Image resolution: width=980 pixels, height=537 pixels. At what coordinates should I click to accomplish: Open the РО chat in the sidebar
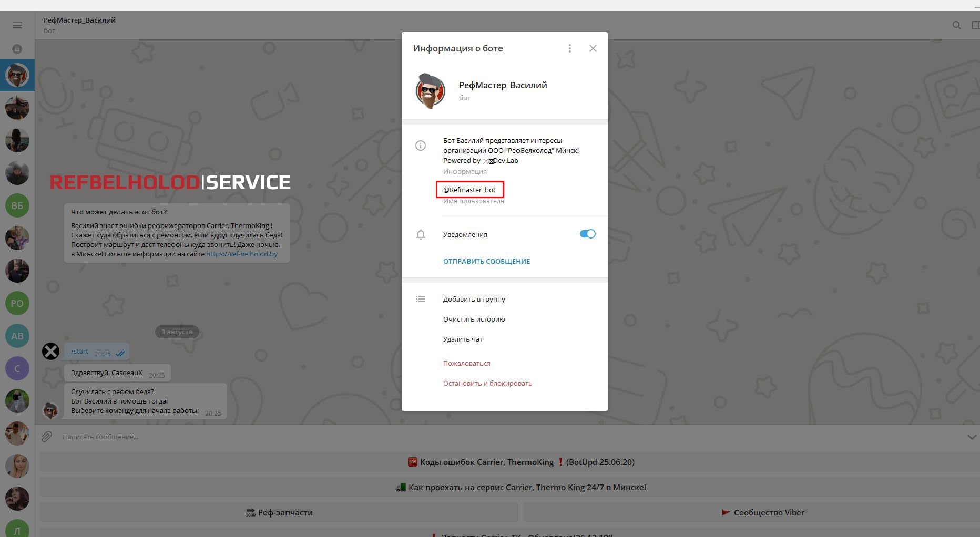[17, 303]
